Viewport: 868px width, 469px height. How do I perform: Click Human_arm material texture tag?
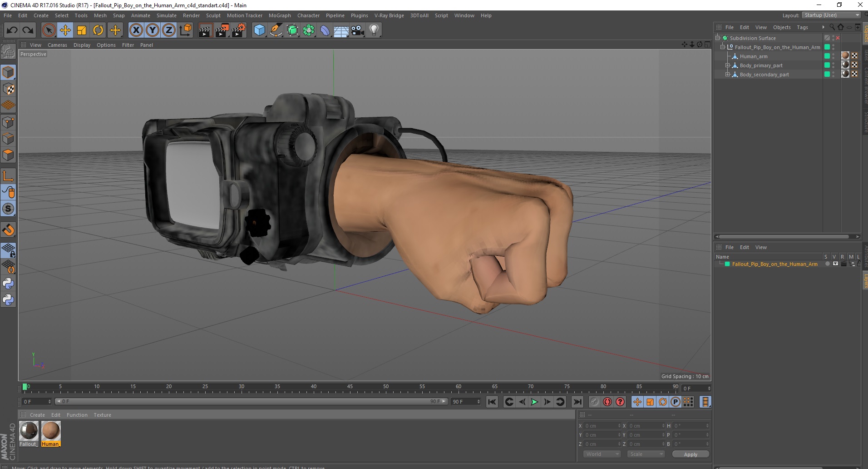(x=845, y=55)
